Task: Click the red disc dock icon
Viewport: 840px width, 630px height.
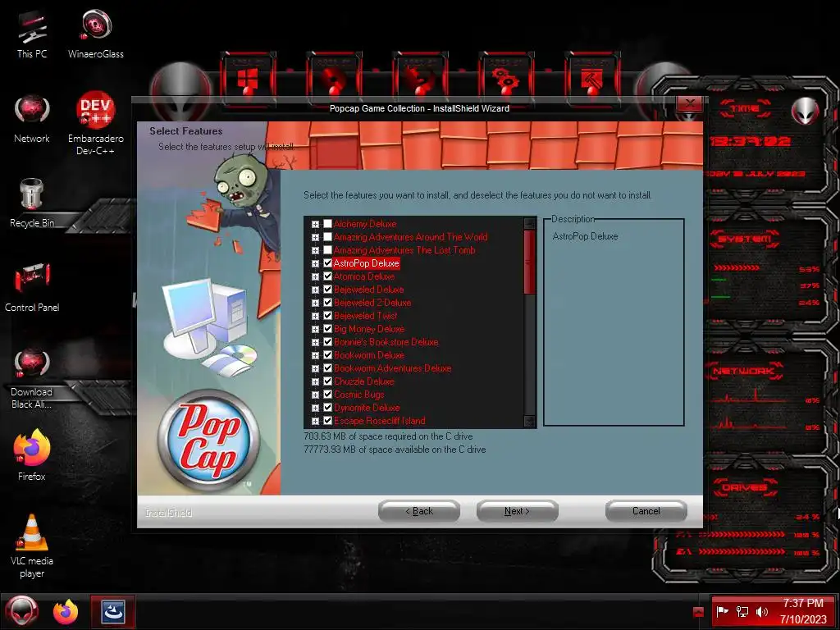Action: pos(334,80)
